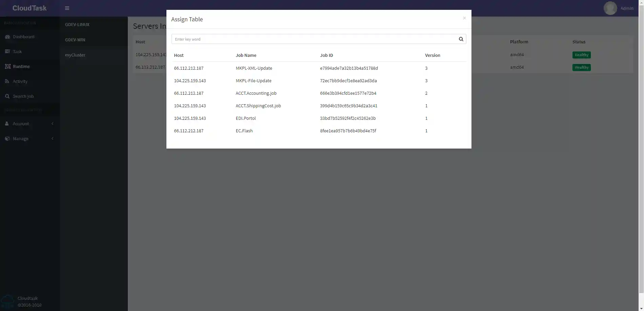The image size is (644, 311).
Task: Click the Platform column header in Servers table
Action: [519, 42]
